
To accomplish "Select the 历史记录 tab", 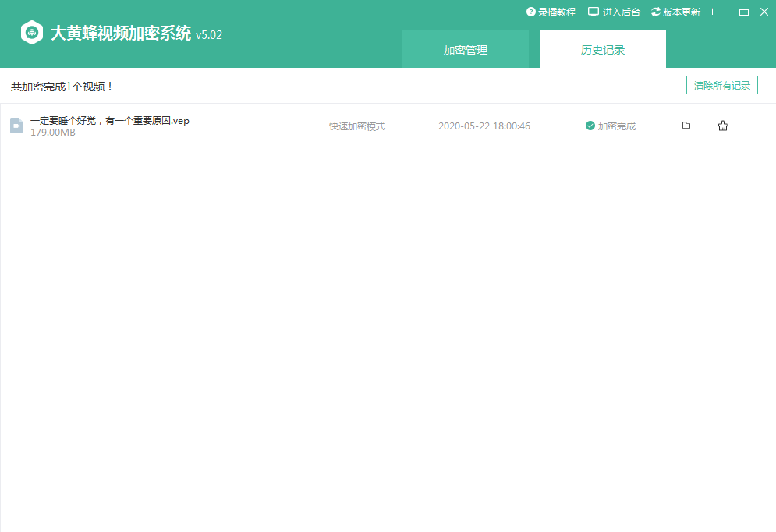I will click(x=603, y=50).
